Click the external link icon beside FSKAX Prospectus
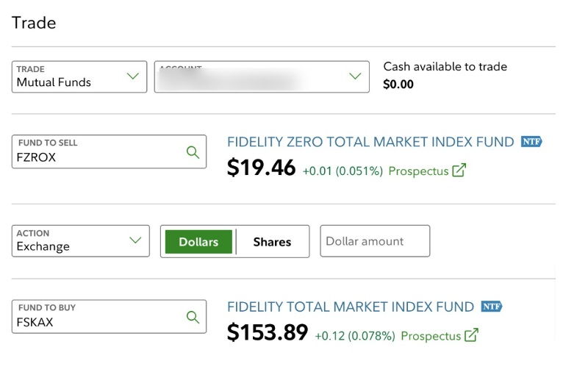Screen dimensions: 588x372 pyautogui.click(x=471, y=335)
